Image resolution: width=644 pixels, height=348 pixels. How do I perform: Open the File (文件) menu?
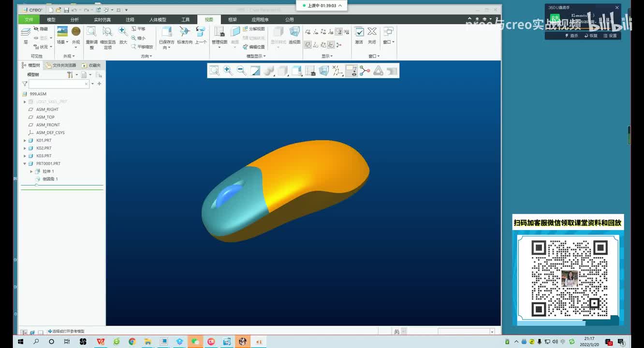pos(29,20)
